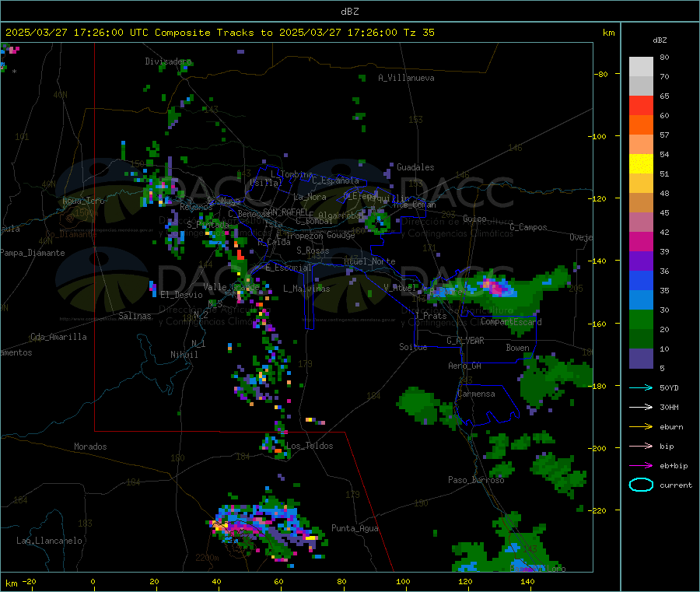
Task: Click the Divisadero label on the map
Action: click(168, 61)
